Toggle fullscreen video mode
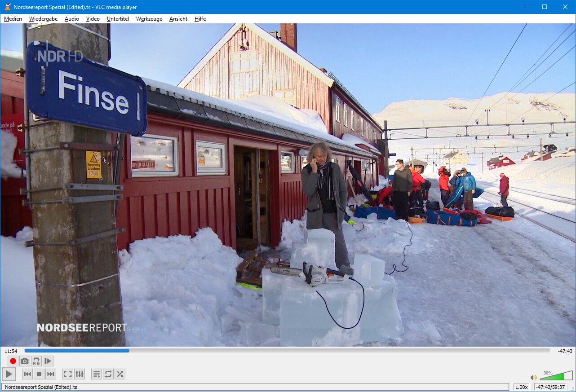This screenshot has height=392, width=576. [67, 374]
